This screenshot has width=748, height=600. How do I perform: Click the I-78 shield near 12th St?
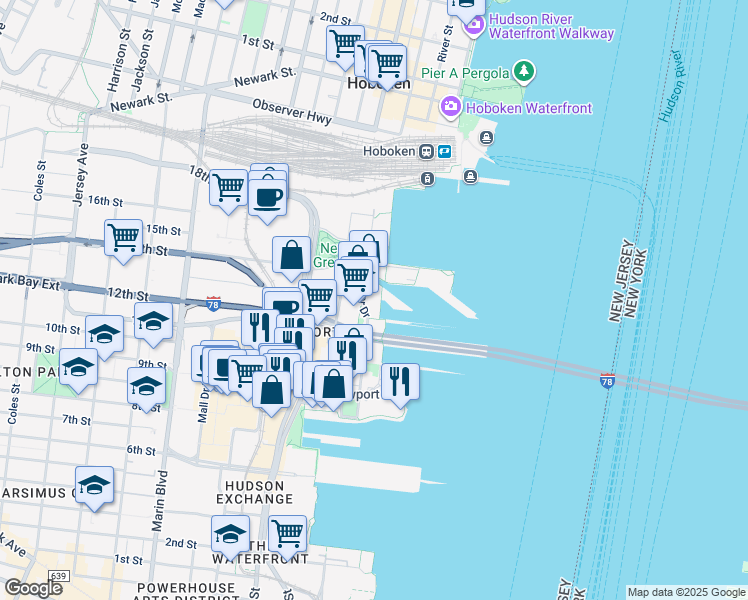[213, 304]
